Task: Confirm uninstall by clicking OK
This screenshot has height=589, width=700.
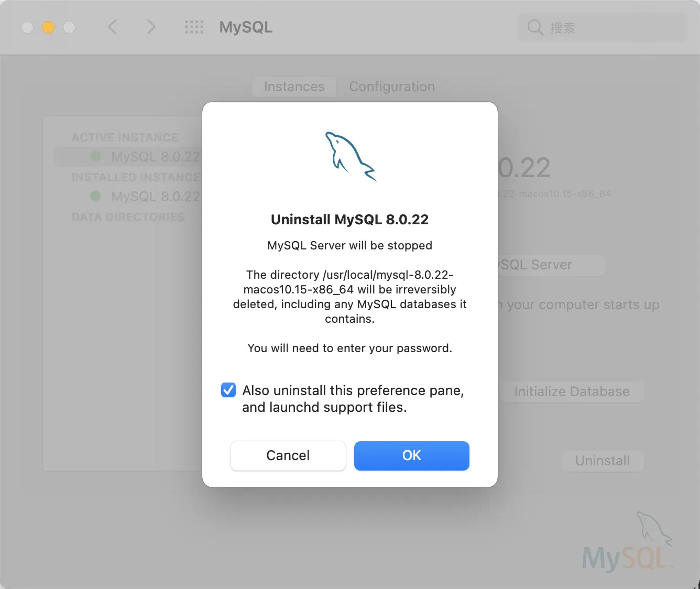Action: point(411,455)
